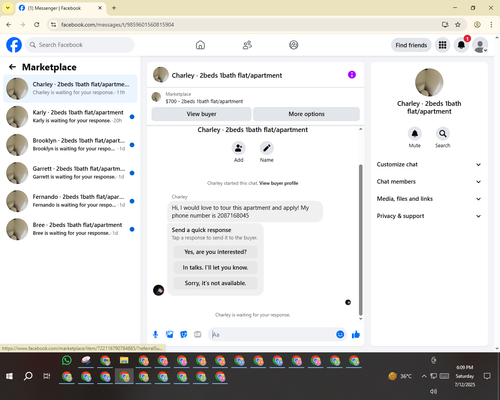Open File Explorer from taskbar
Screen dimensions: 500x400
(124, 360)
